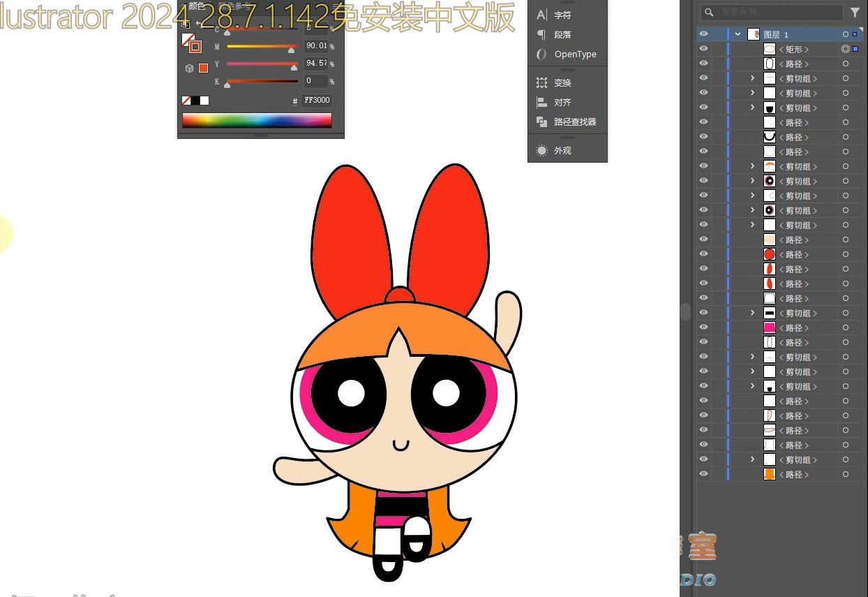The width and height of the screenshot is (868, 597).
Task: Select the <矩形> item name
Action: [x=794, y=49]
